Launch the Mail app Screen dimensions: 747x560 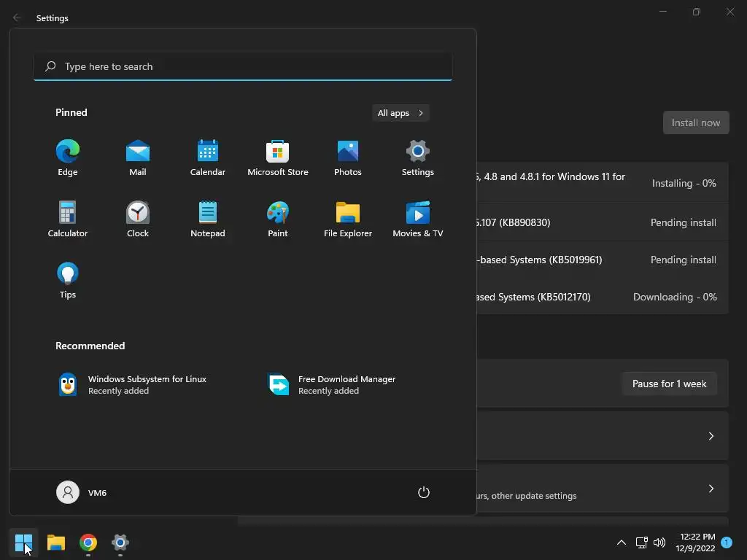tap(138, 158)
